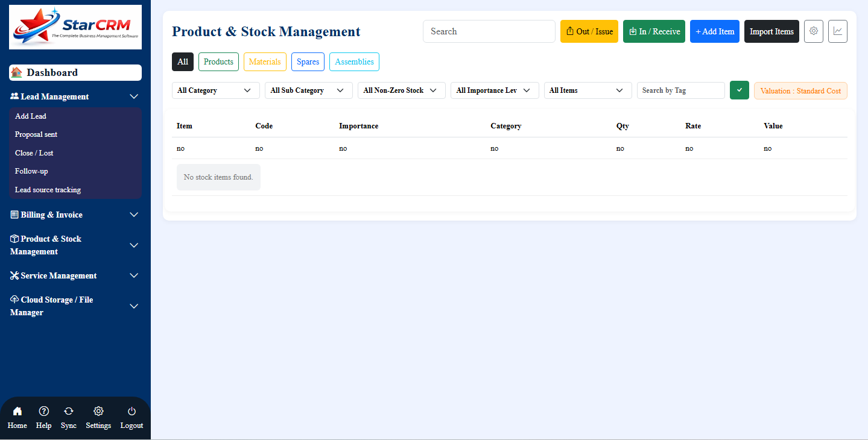This screenshot has height=440, width=868.
Task: Open the All Category dropdown
Action: [x=215, y=90]
